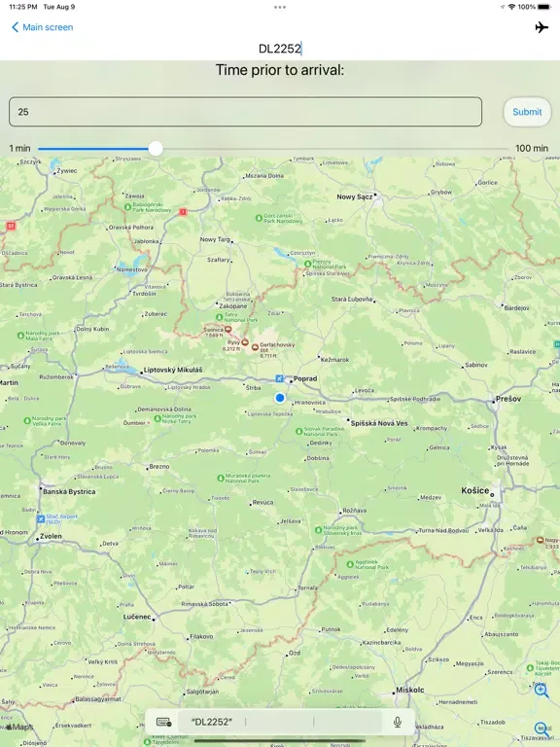
Task: Tap the Miskolc city label
Action: pyautogui.click(x=410, y=690)
